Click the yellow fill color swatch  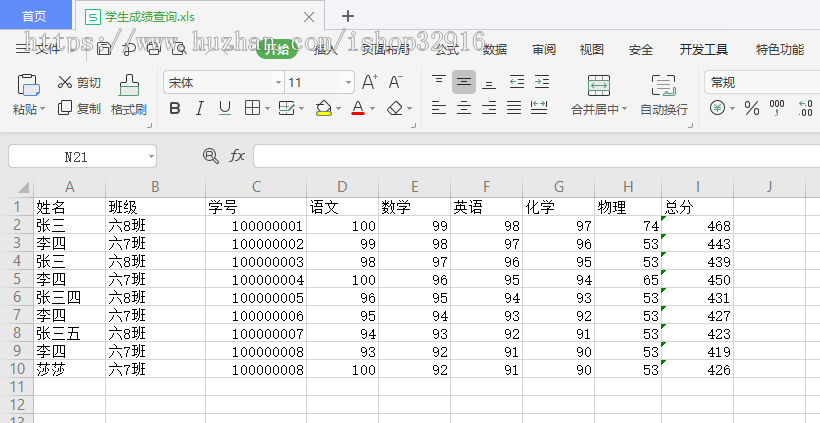click(322, 108)
